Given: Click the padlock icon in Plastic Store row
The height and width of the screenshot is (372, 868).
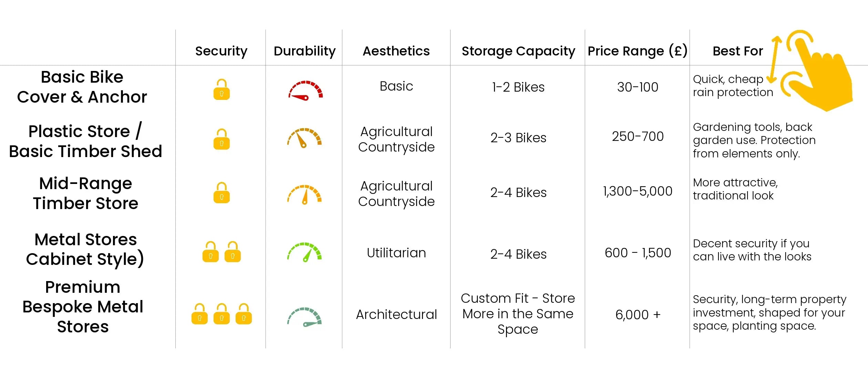Looking at the screenshot, I should 221,139.
